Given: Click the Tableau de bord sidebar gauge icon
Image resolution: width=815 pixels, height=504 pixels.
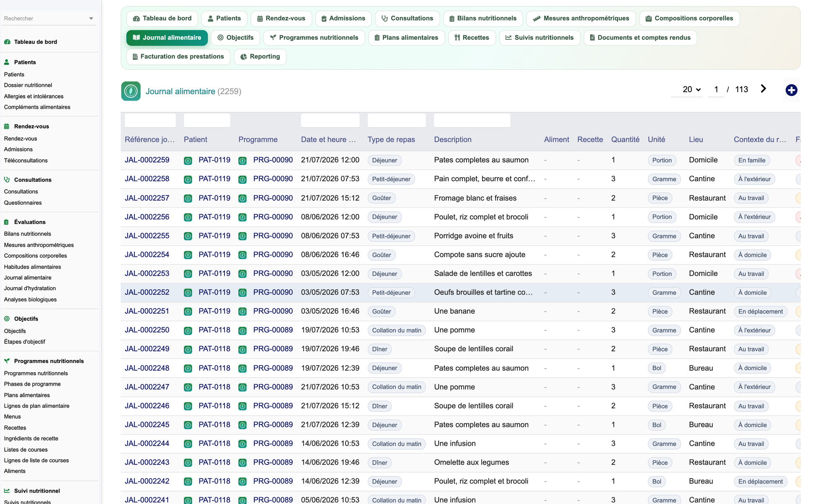Looking at the screenshot, I should point(7,42).
